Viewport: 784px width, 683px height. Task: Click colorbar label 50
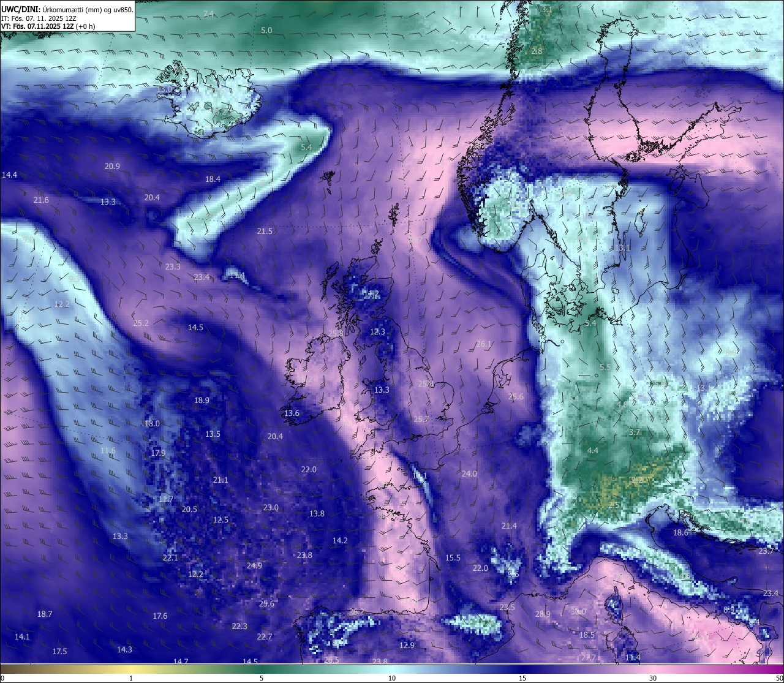click(779, 678)
